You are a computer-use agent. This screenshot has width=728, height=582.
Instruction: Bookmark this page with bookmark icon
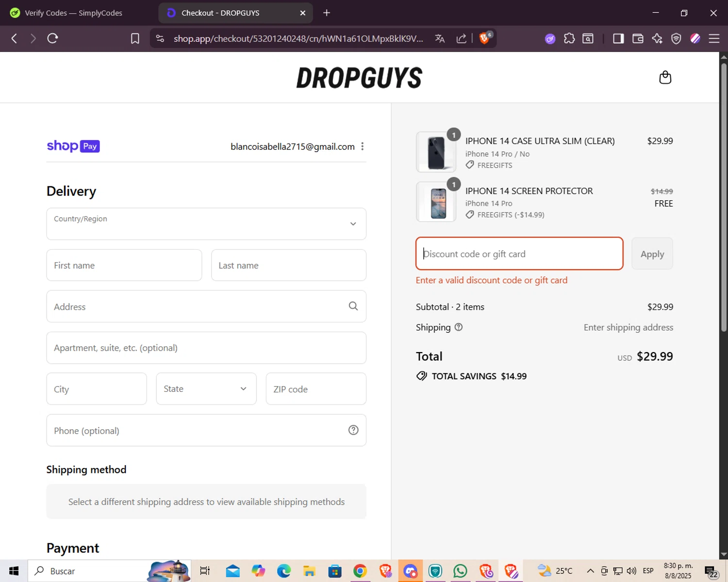pos(135,39)
